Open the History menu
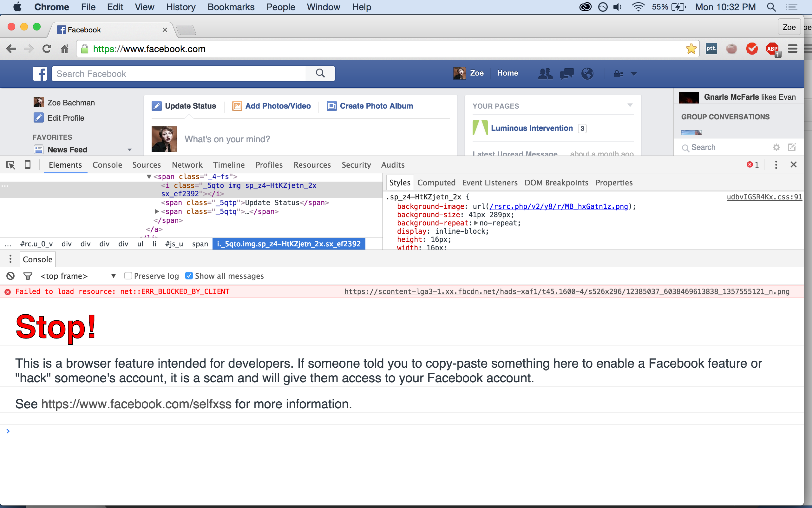Screen dimensions: 812x508 coord(180,7)
